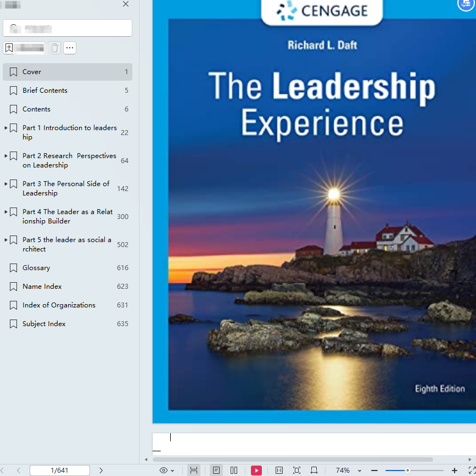Viewport: 476px width, 476px height.
Task: Fit the page to window width
Action: point(314,471)
